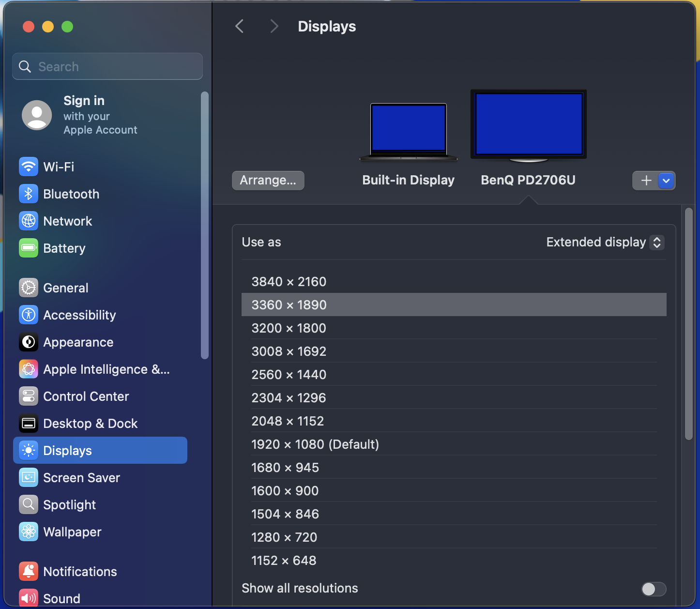This screenshot has width=700, height=609.
Task: Open Screen Saver settings pane
Action: pyautogui.click(x=100, y=478)
